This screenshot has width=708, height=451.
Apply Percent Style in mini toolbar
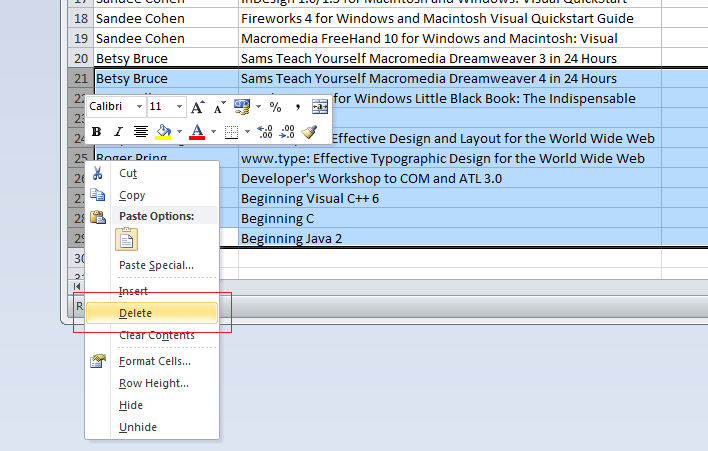[x=275, y=107]
